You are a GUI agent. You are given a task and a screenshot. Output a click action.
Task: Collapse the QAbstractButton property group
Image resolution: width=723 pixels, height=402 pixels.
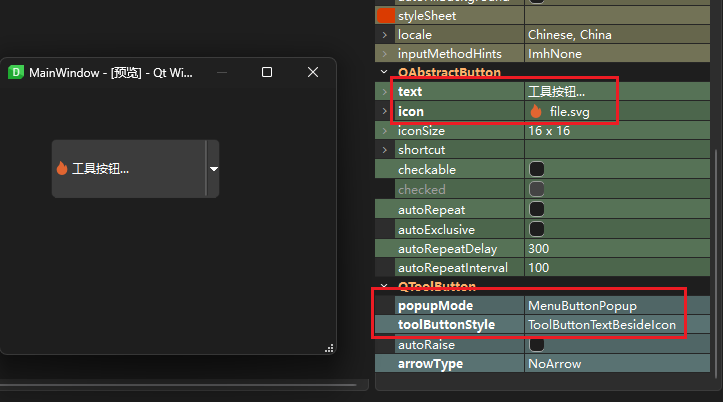click(385, 73)
